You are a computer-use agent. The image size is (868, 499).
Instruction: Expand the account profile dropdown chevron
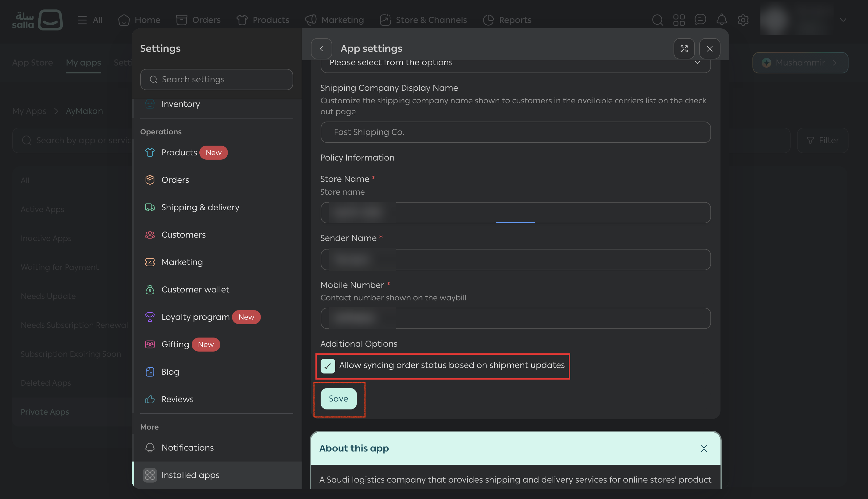pos(843,20)
